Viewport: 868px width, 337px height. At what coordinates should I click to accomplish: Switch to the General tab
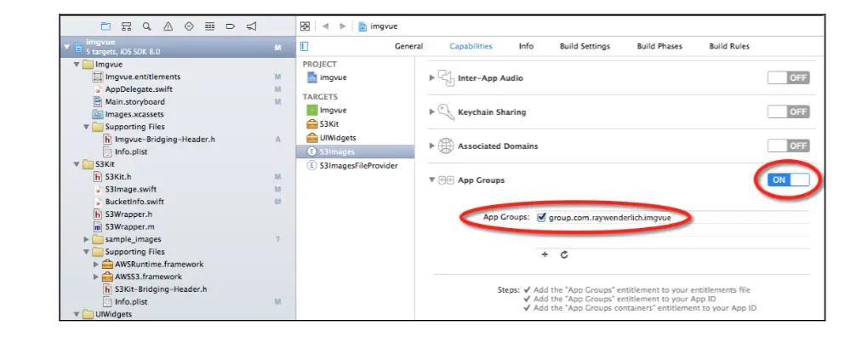pos(408,47)
